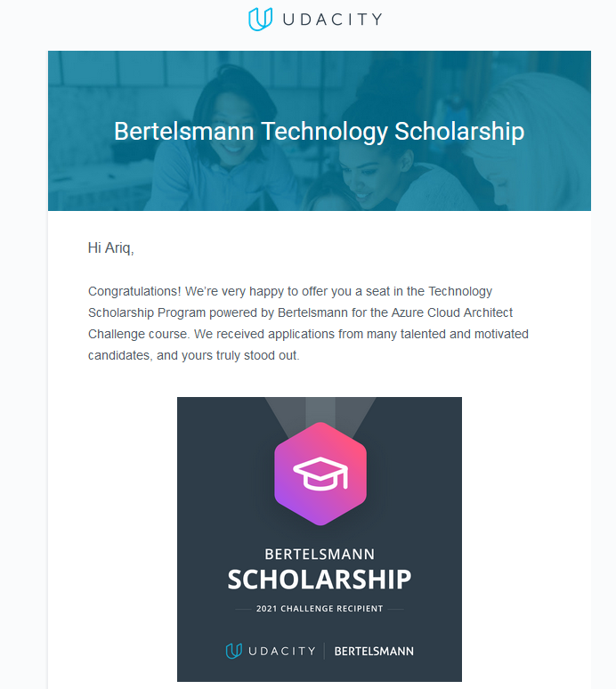Click the large SCHOLARSHIP heading in badge
Viewport: 616px width, 689px height.
coord(320,580)
